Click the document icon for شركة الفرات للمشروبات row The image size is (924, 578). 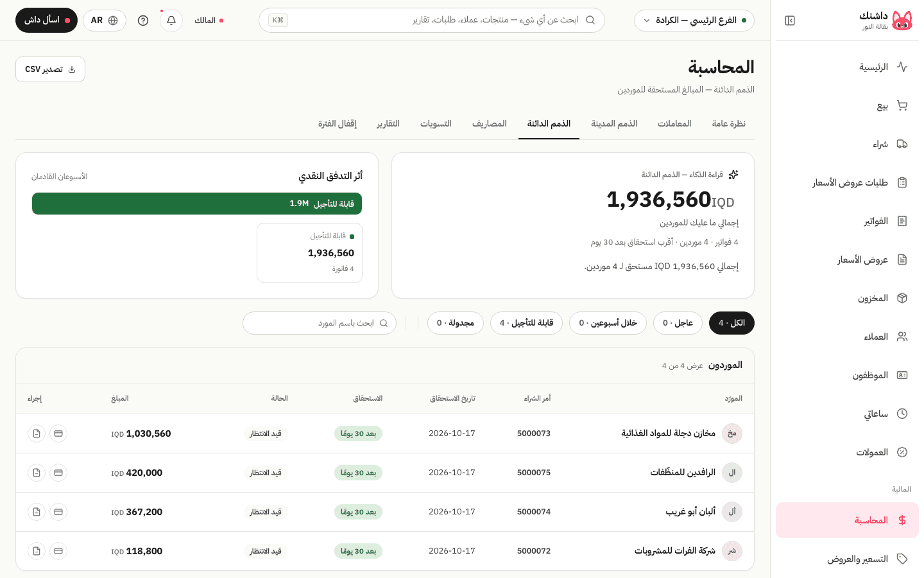click(x=37, y=551)
